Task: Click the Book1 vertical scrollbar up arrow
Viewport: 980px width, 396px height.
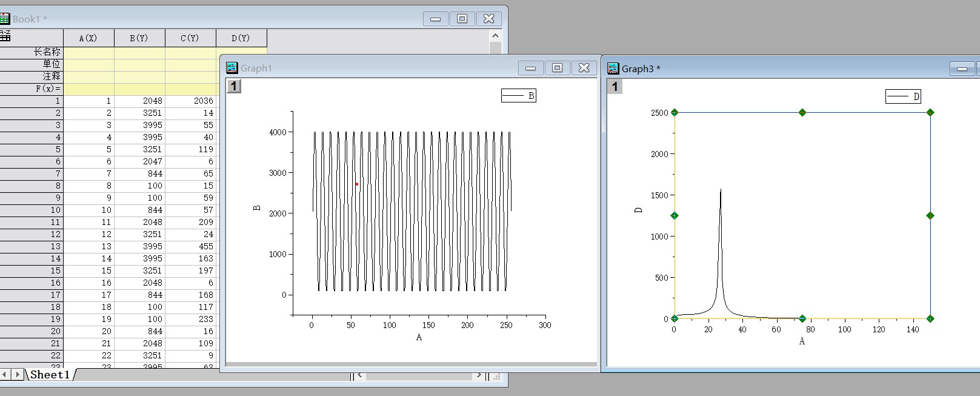Action: click(x=495, y=36)
